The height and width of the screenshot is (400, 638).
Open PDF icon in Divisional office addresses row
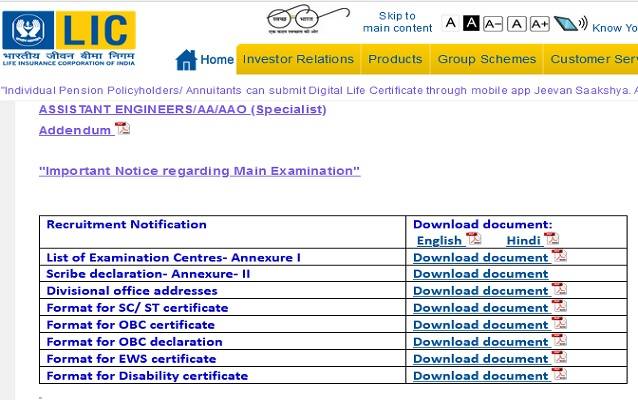[x=559, y=289]
